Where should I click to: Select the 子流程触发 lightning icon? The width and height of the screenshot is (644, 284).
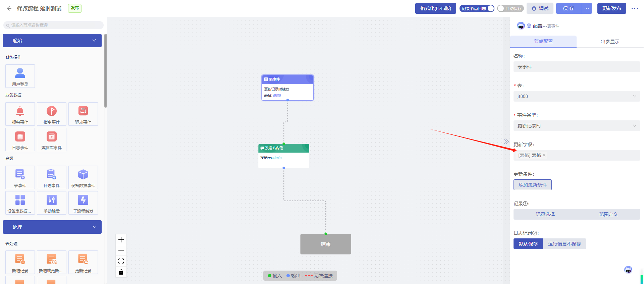tap(83, 200)
